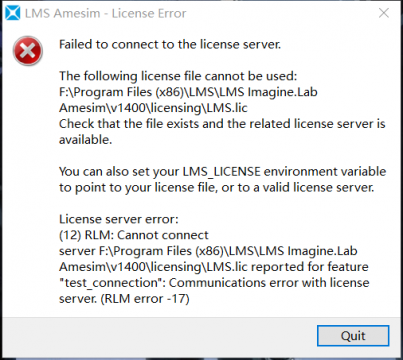Click the "(RLM error -17)" error code
403x360 pixels.
click(145, 298)
